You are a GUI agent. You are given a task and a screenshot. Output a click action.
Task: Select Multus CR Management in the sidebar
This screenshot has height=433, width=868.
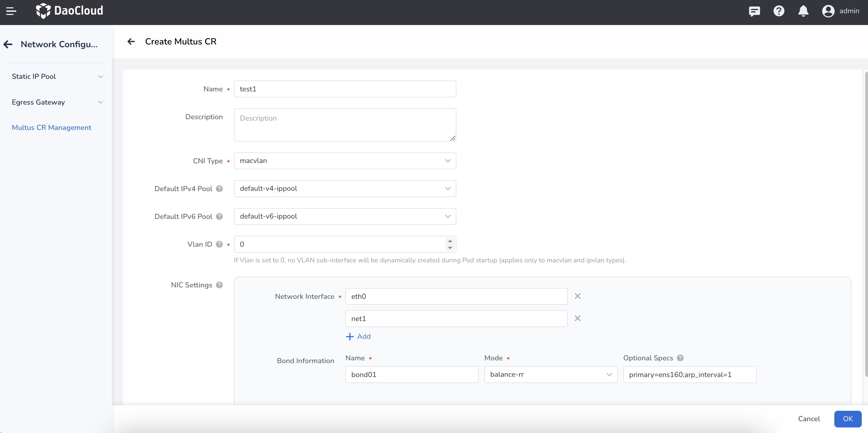[x=51, y=128]
